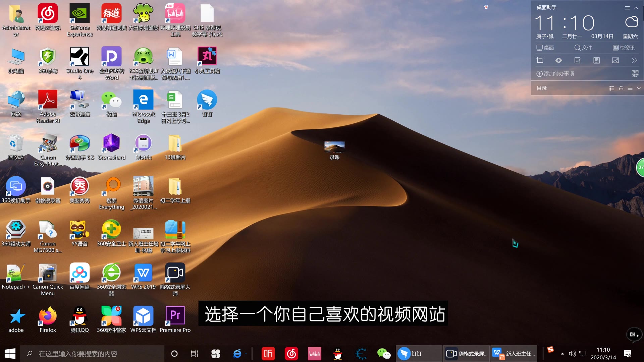The image size is (644, 362).
Task: Open the notes/memo icon in the assistant widget
Action: pyautogui.click(x=578, y=60)
